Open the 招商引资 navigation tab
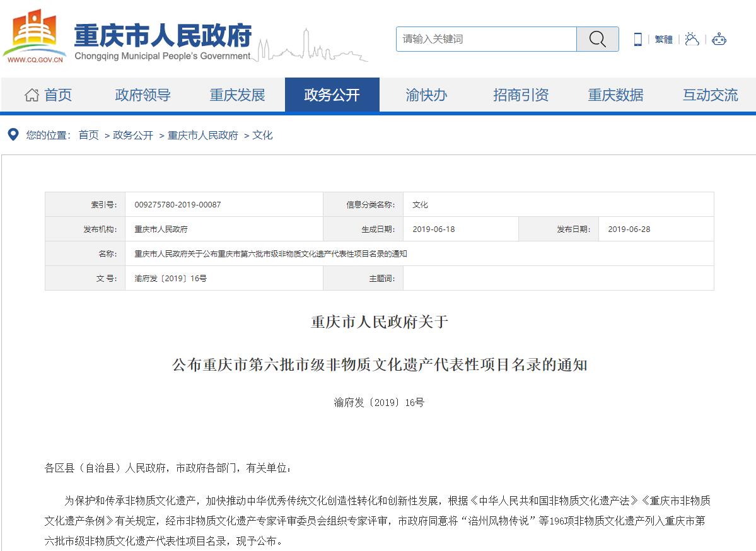756x551 pixels. (x=521, y=95)
